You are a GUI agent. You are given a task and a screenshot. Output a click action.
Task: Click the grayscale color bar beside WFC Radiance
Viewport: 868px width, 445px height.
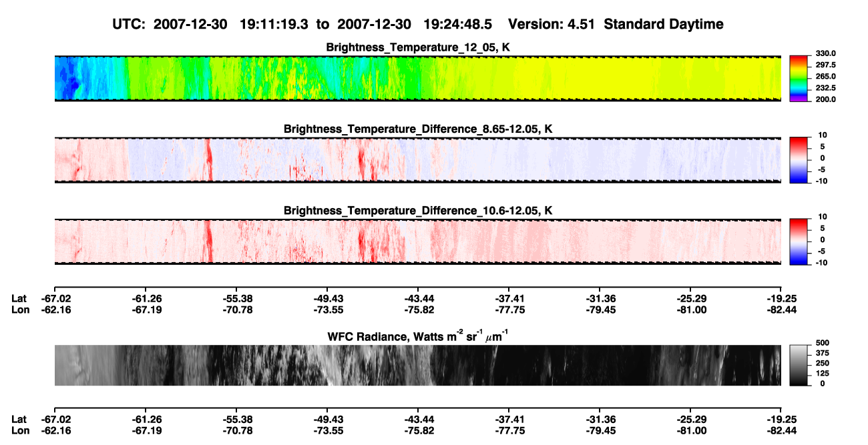(x=799, y=366)
